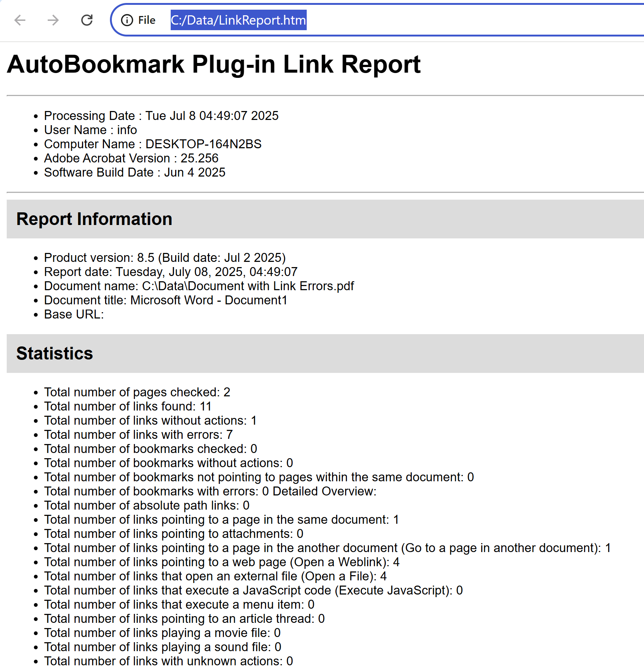Reload the LinkReport page
The width and height of the screenshot is (644, 672).
pyautogui.click(x=87, y=20)
